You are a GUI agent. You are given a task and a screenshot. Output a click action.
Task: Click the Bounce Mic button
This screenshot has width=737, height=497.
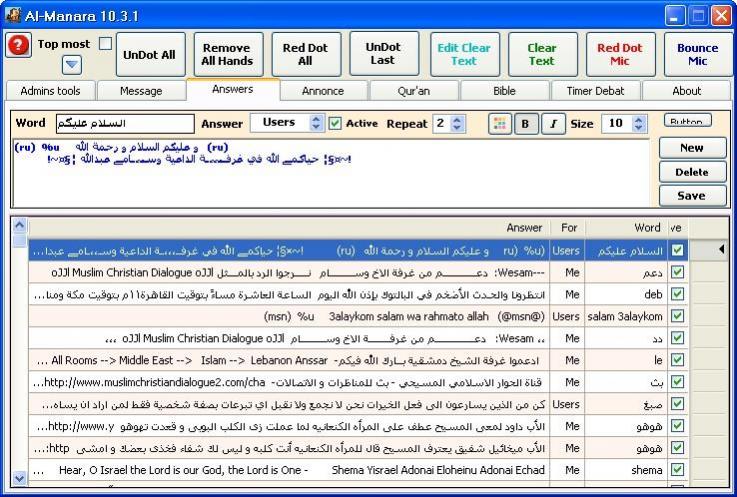click(697, 54)
